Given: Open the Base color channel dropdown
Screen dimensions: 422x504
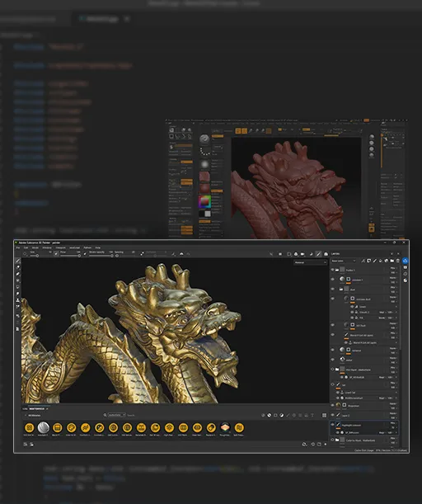Looking at the screenshot, I should click(344, 261).
